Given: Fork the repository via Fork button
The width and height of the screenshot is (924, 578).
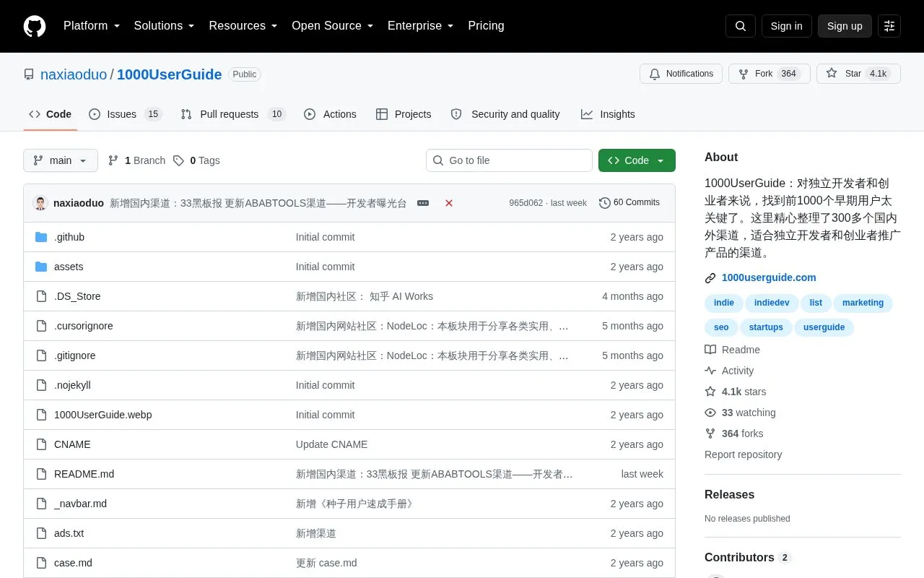Looking at the screenshot, I should pos(770,74).
